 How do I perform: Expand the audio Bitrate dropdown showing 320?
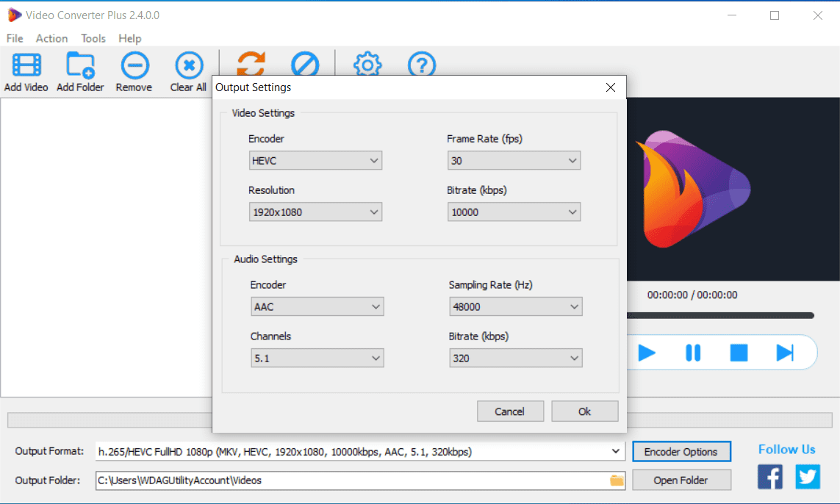click(516, 359)
